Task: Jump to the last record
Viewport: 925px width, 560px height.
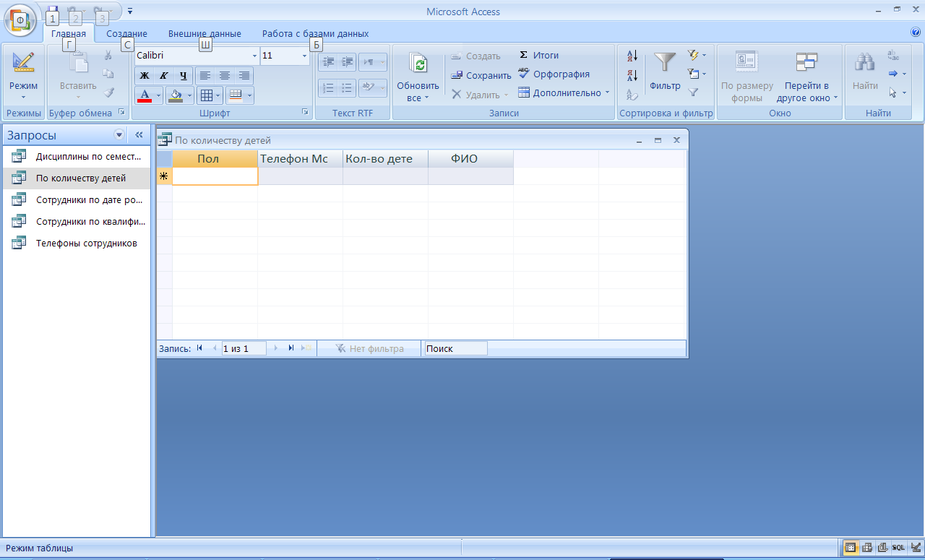Action: point(291,348)
